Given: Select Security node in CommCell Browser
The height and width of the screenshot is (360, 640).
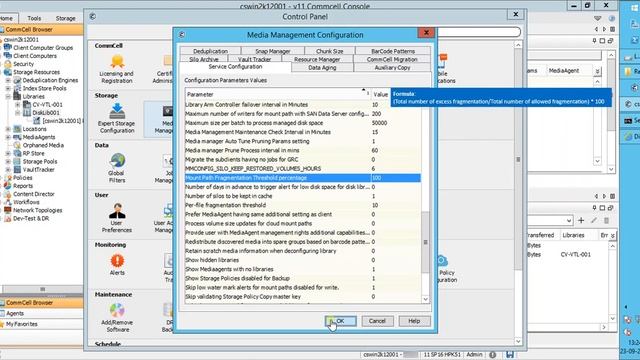Looking at the screenshot, I should click(23, 64).
